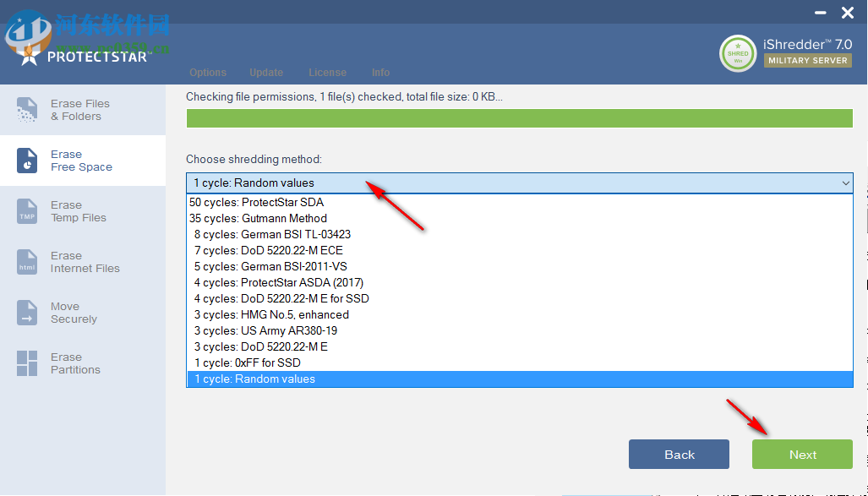Image resolution: width=868 pixels, height=496 pixels.
Task: Choose 8 cycles: German BSI TL-03423
Action: (x=519, y=234)
